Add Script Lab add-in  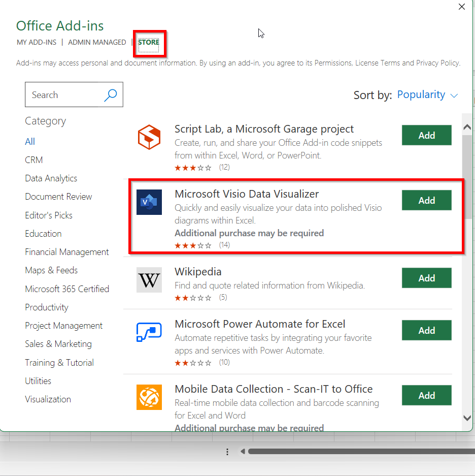point(426,135)
